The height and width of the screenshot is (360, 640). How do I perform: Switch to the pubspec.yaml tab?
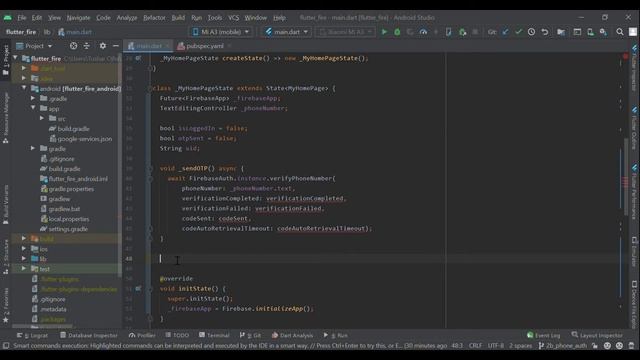point(204,46)
